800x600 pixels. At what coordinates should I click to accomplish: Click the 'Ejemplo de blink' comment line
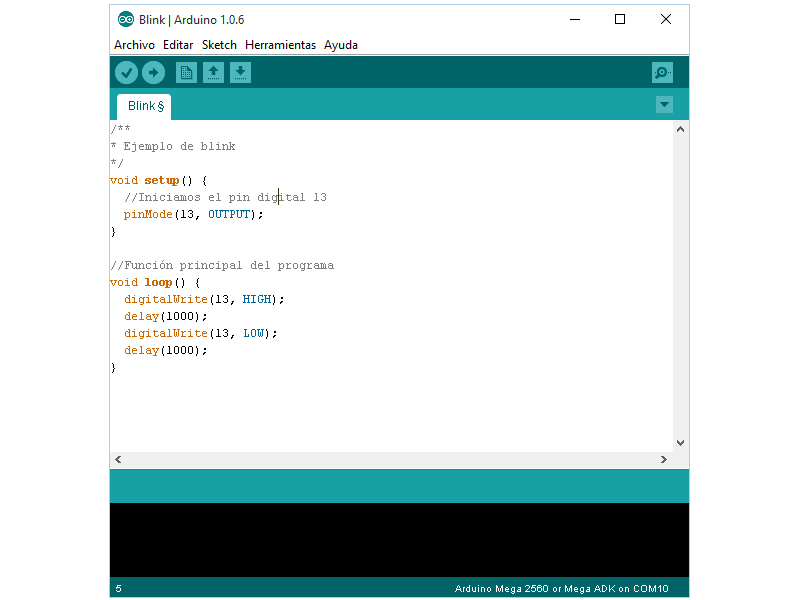point(173,146)
